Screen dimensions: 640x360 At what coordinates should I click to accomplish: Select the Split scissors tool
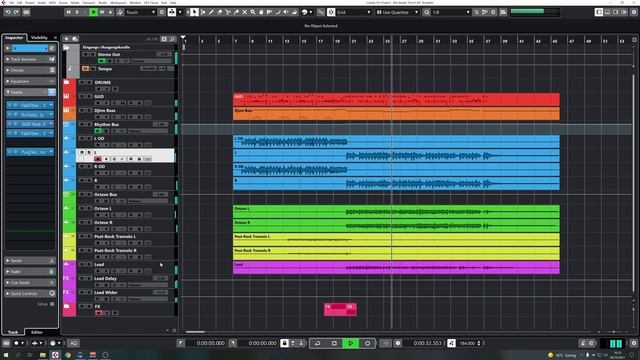pyautogui.click(x=228, y=12)
